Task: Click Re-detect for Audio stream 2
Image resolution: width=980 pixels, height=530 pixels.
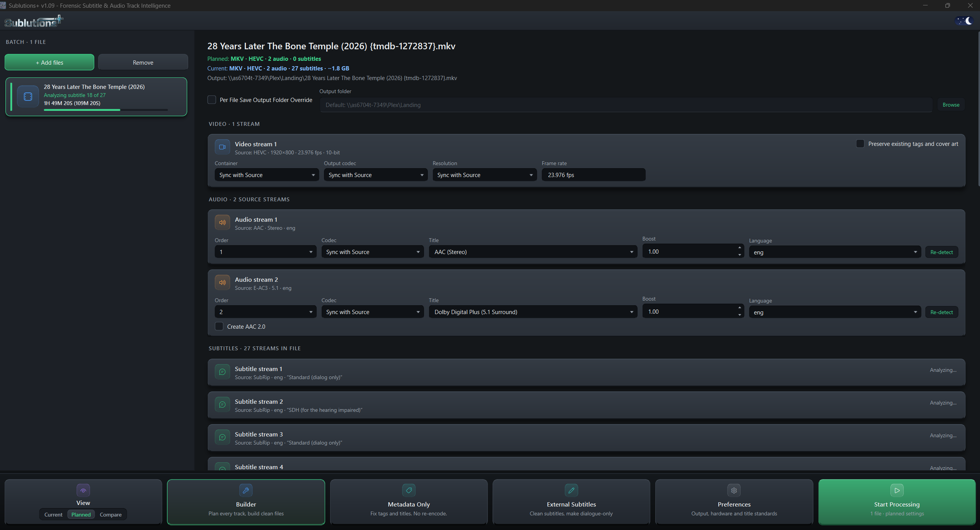Action: pos(942,312)
